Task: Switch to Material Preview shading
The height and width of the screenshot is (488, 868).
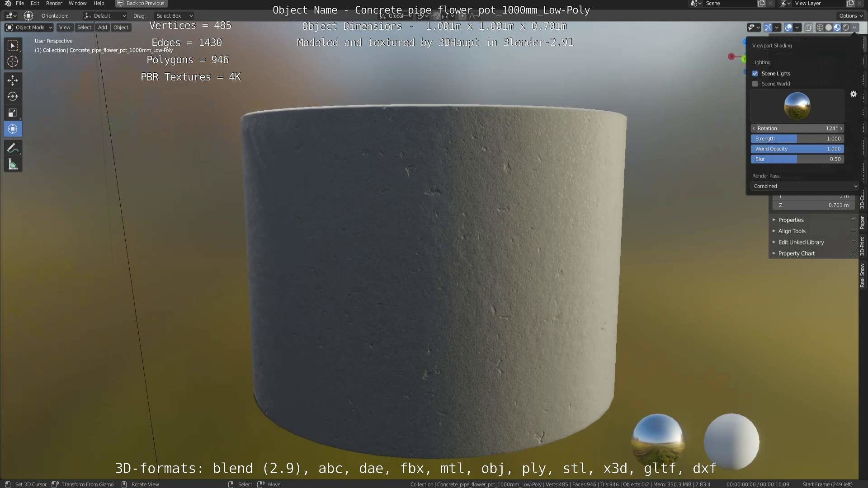Action: [x=837, y=28]
